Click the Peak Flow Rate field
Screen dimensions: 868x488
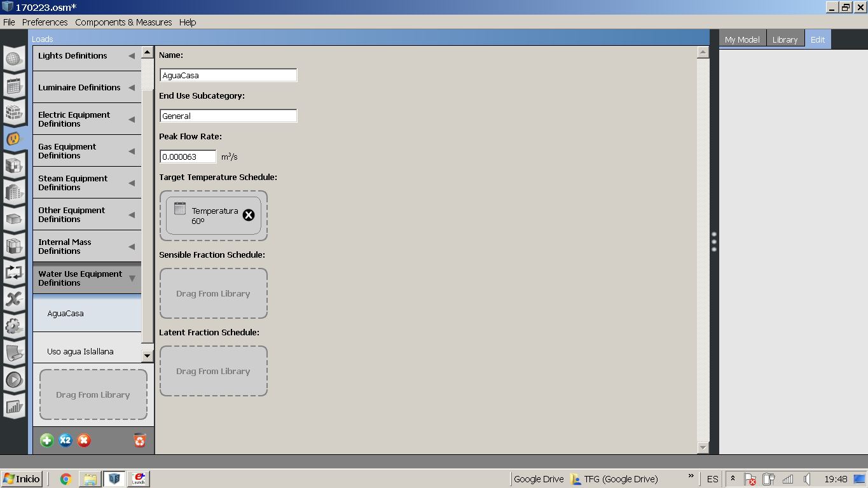[188, 157]
